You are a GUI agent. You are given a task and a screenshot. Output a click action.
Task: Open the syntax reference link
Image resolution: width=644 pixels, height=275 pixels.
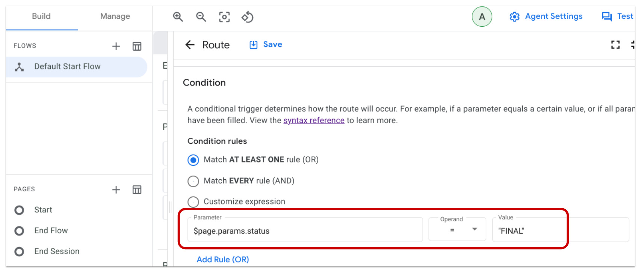(x=314, y=120)
